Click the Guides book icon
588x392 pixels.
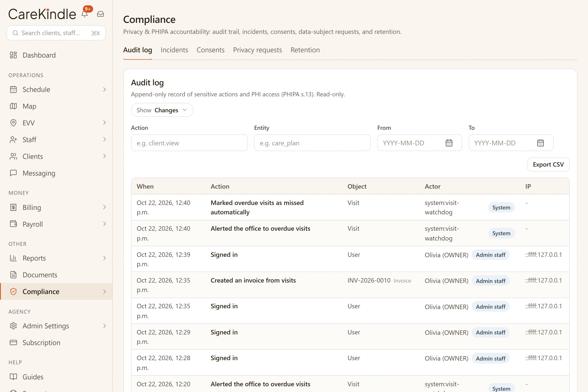click(13, 377)
